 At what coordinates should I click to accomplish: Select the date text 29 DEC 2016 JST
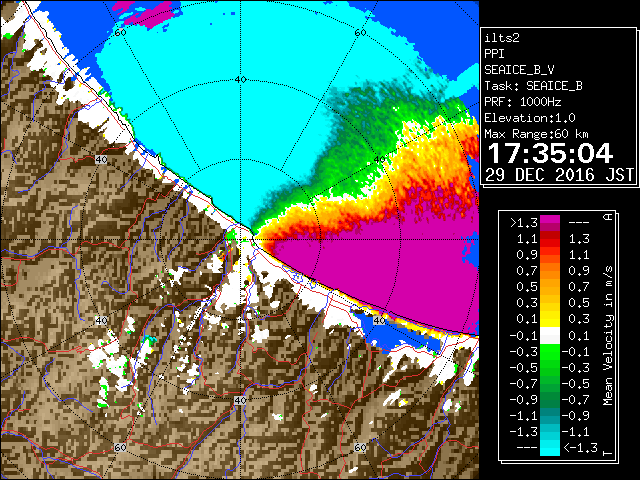tap(559, 175)
